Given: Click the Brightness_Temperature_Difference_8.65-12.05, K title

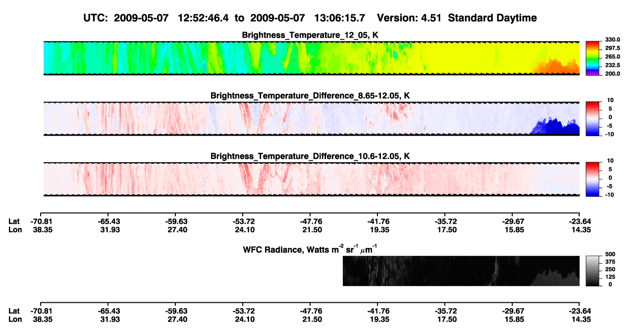Looking at the screenshot, I should click(x=310, y=95).
